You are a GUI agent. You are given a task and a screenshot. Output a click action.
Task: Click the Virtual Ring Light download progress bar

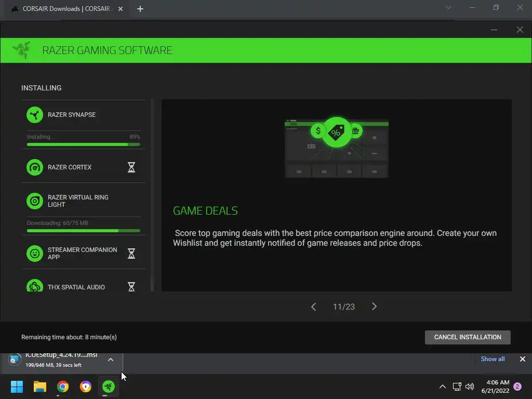[84, 231]
